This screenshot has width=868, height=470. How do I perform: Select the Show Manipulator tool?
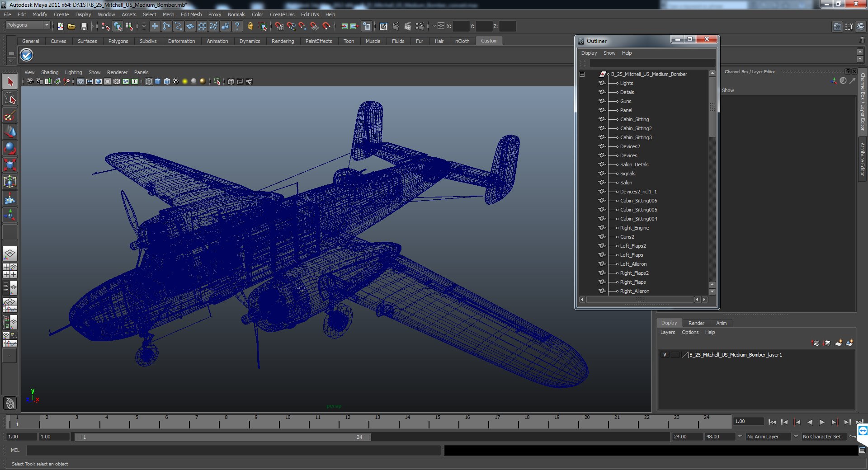click(x=10, y=215)
